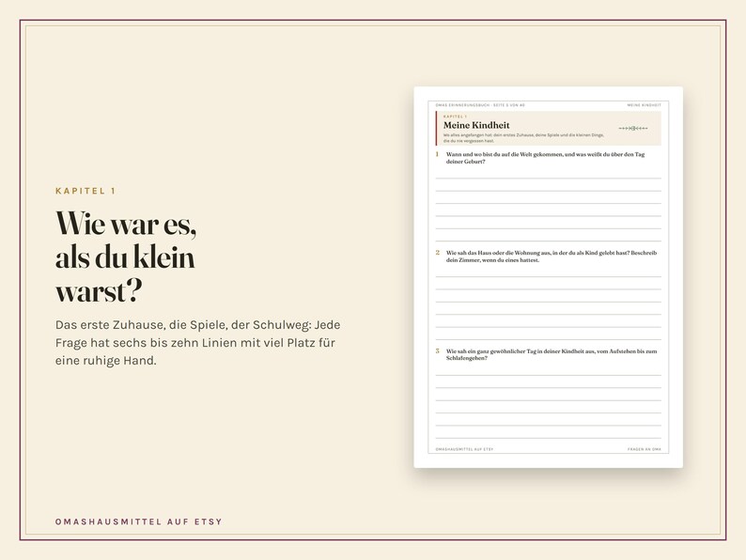
Task: Click the headline 'Wie war es, als du klein warst?'
Action: coord(127,257)
